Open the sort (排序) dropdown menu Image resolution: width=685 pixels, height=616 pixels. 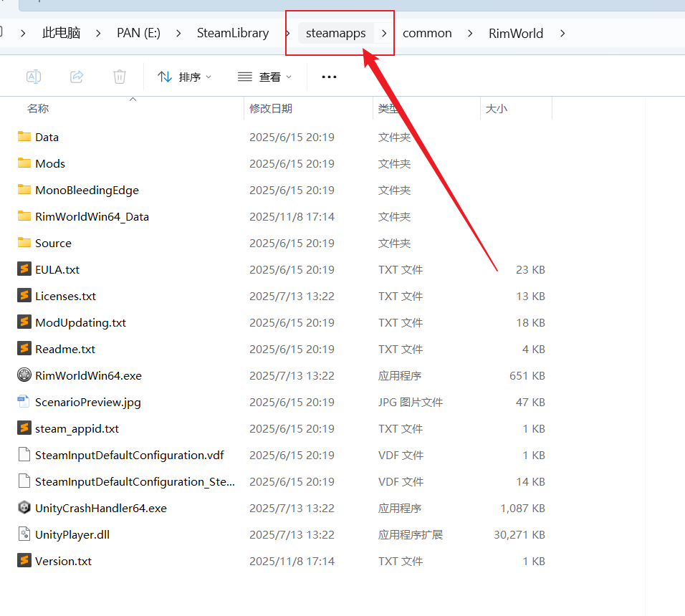click(185, 77)
